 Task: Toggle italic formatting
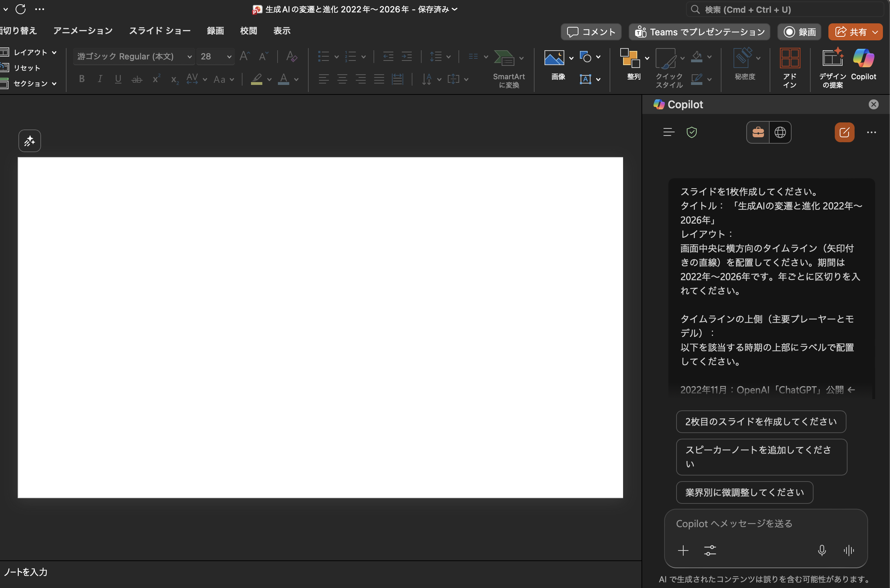pos(100,79)
